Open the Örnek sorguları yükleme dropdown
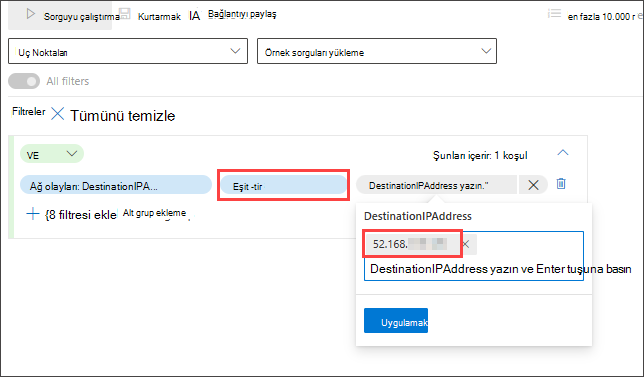This screenshot has width=644, height=377. coord(377,51)
